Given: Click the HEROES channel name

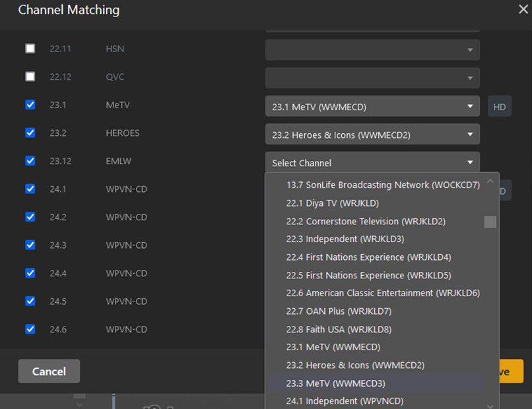Looking at the screenshot, I should pyautogui.click(x=123, y=133).
